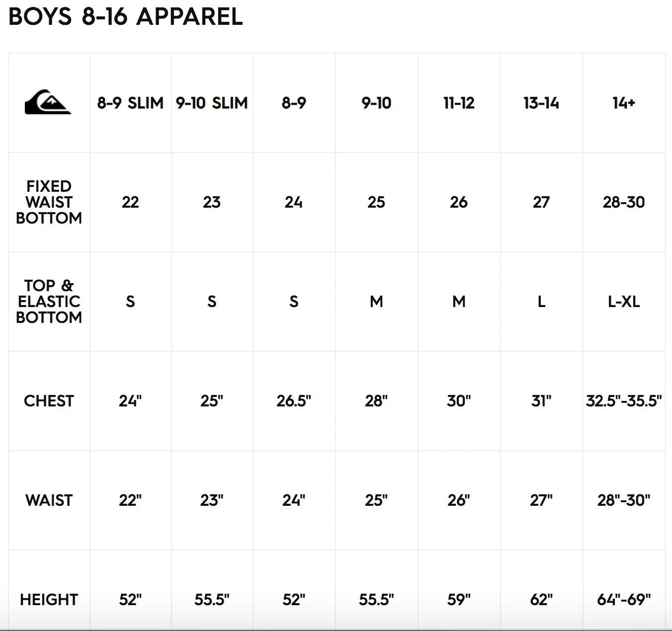This screenshot has height=631, width=672.
Task: Select the FIXED WAIST BOTTOM row label
Action: [49, 202]
